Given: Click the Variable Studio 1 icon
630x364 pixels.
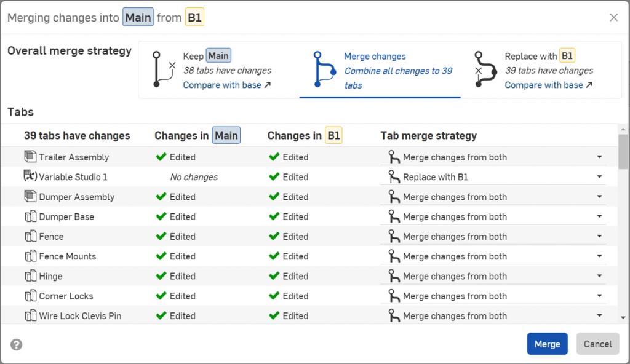Looking at the screenshot, I should (31, 176).
